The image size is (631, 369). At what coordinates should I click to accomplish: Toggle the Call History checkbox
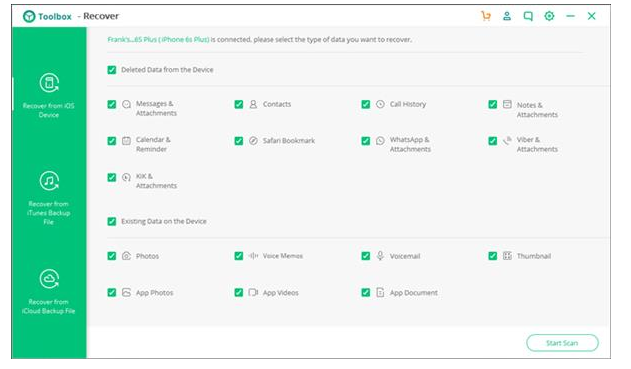366,105
